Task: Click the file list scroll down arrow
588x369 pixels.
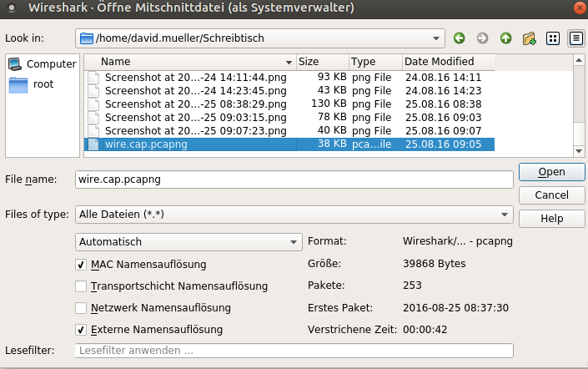Action: (579, 151)
